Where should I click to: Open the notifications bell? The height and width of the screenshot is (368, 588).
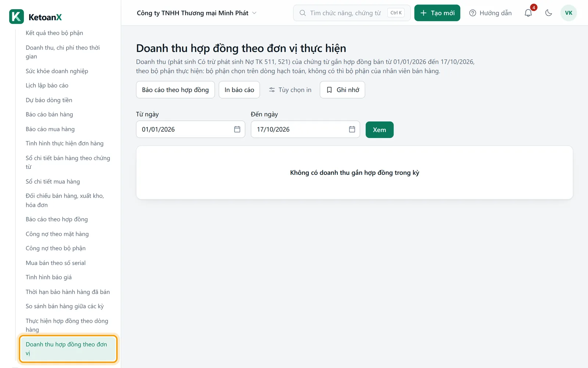(x=528, y=13)
